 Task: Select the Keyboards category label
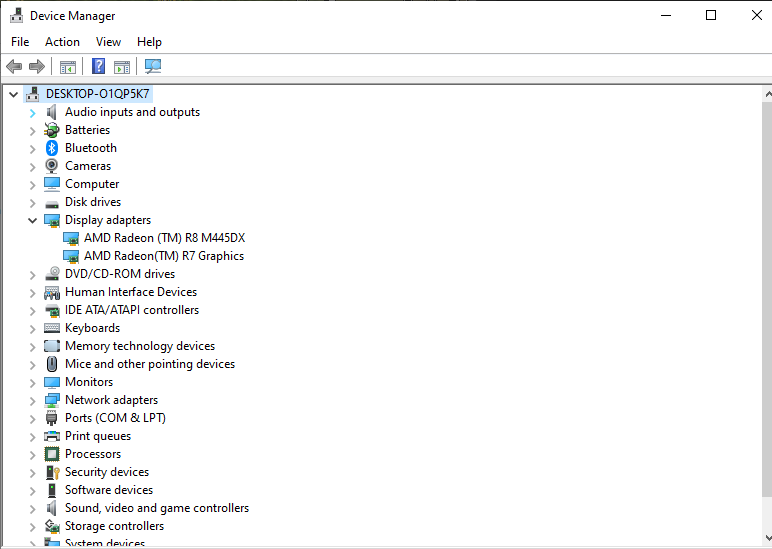click(93, 328)
